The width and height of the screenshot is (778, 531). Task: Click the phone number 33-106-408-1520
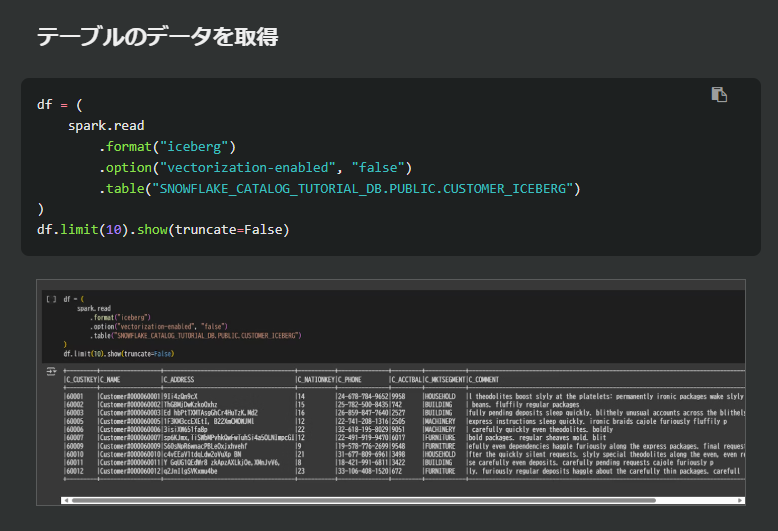363,471
